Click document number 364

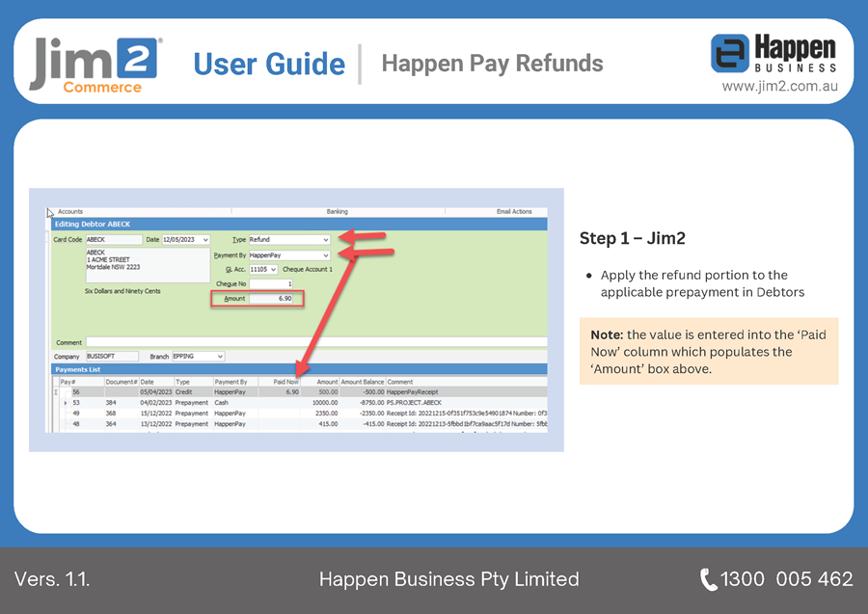(x=111, y=424)
